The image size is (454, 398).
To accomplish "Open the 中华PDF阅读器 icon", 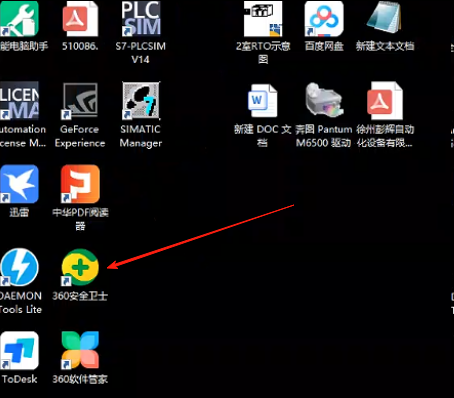I will [80, 184].
